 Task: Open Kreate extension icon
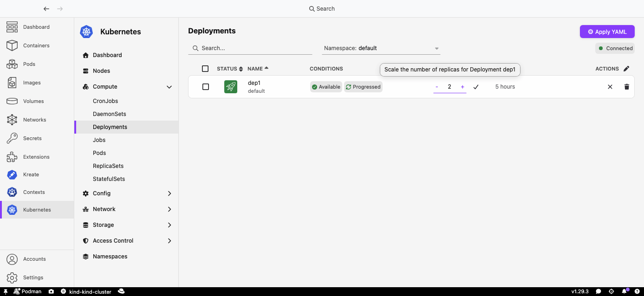[12, 174]
